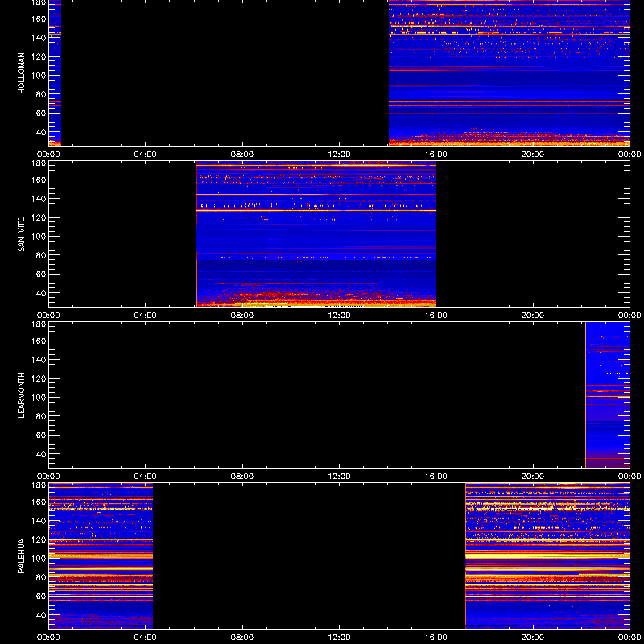Select the 180 frequency tick on San Vito axis
The image size is (644, 644).
click(x=40, y=163)
